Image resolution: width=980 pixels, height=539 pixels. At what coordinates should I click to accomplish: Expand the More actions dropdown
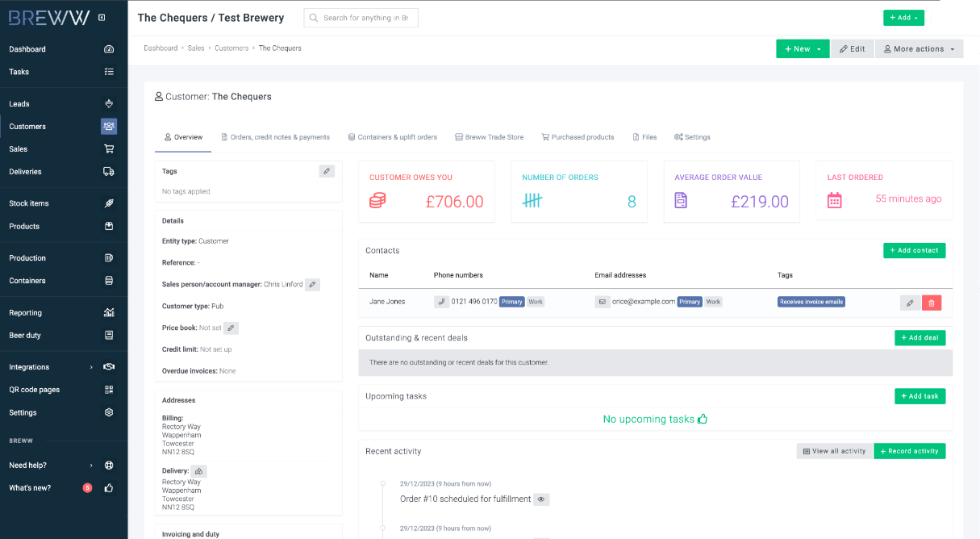(x=919, y=49)
